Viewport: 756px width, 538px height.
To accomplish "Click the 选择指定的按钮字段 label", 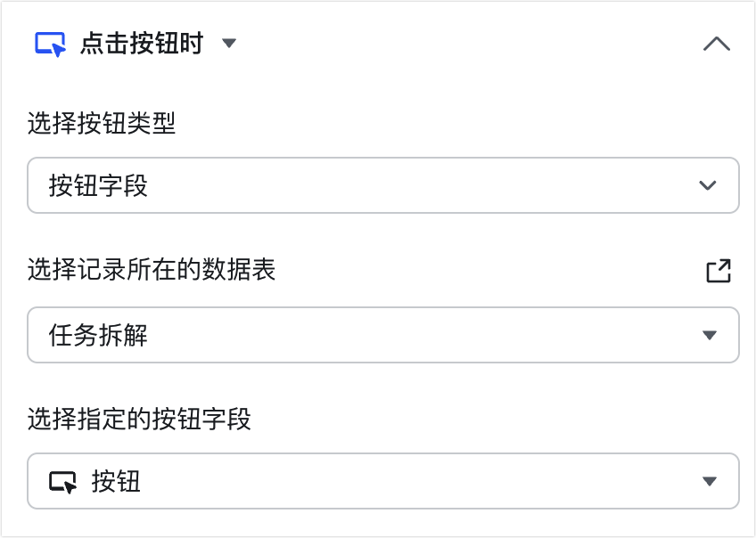I will coord(139,419).
